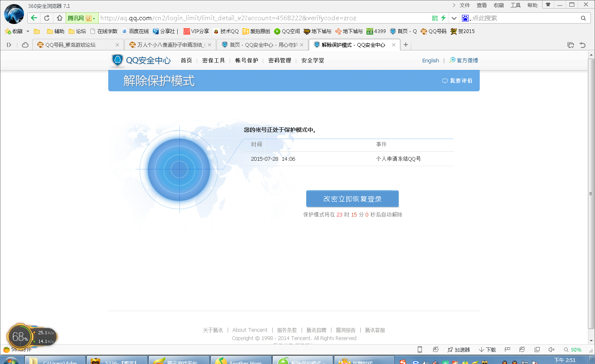
Task: Open the 4399 bookmark
Action: click(x=376, y=31)
